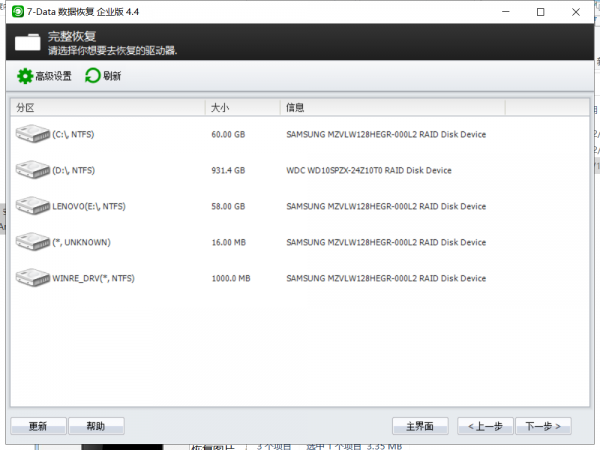Sort by the 分区 column header

pos(108,108)
